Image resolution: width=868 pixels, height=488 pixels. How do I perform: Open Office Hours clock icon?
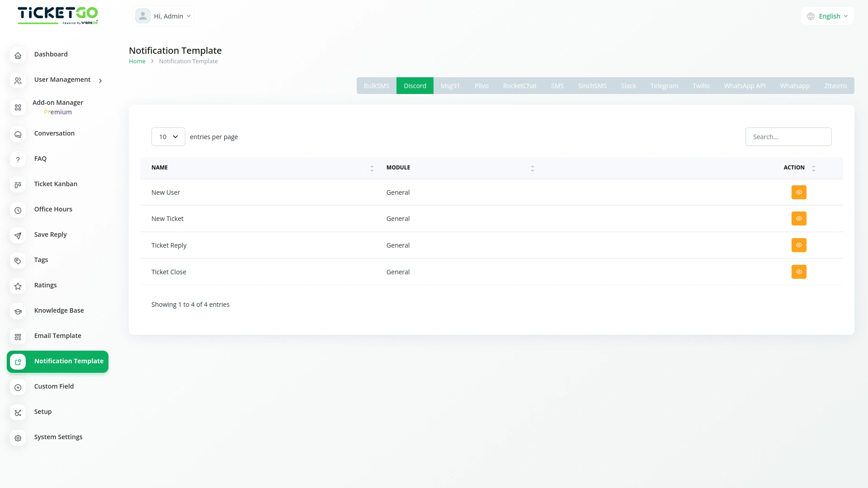(18, 210)
